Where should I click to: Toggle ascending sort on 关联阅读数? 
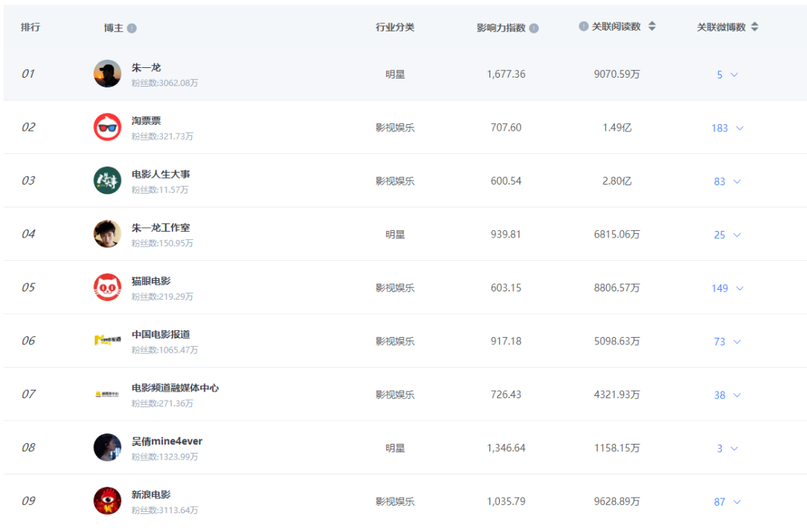pos(652,23)
